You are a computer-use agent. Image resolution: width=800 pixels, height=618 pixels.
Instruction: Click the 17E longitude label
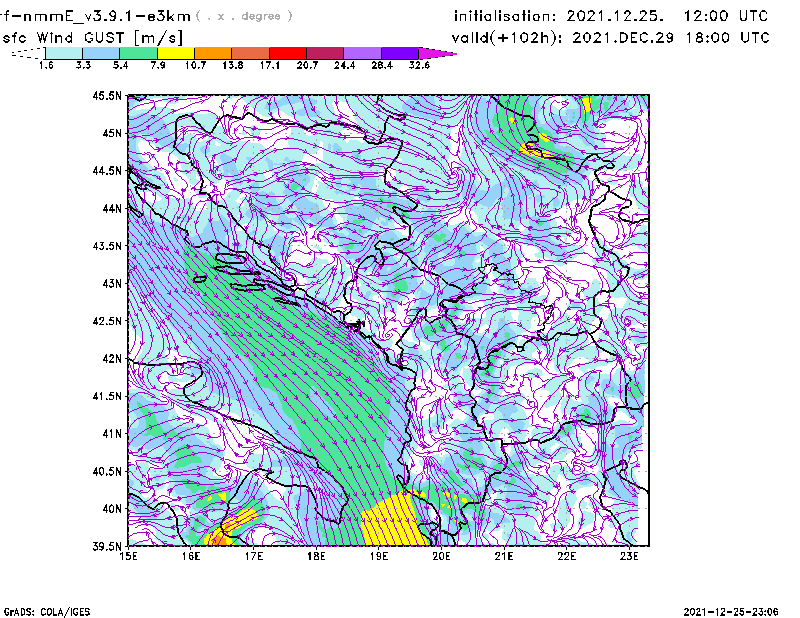[x=254, y=556]
